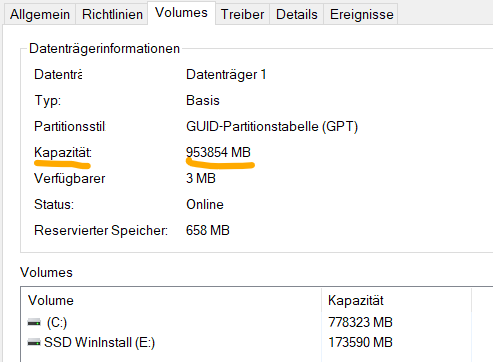
Task: Click the Reservierter Speicher 658 MB value
Action: 208,230
